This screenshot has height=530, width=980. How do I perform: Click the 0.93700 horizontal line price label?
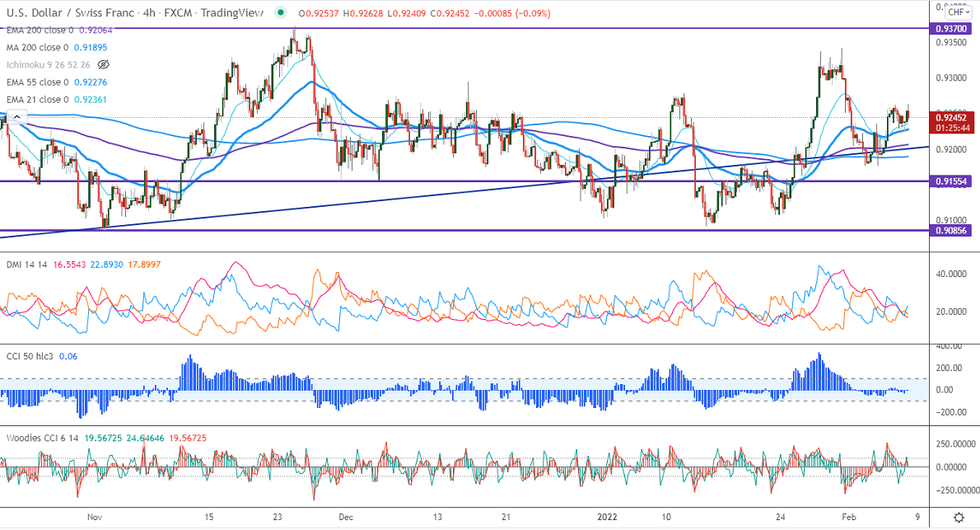(951, 29)
